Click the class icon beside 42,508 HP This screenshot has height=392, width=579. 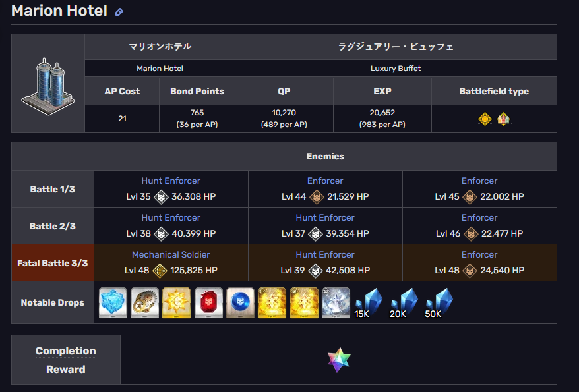(x=315, y=271)
